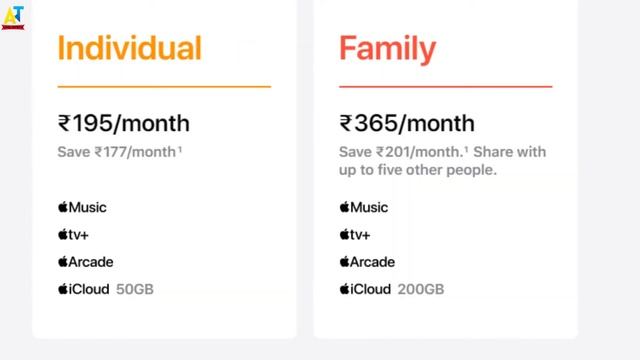Click the Apple tv+ logo in the Individual plan
Screen dimensions: 640x360
point(73,235)
